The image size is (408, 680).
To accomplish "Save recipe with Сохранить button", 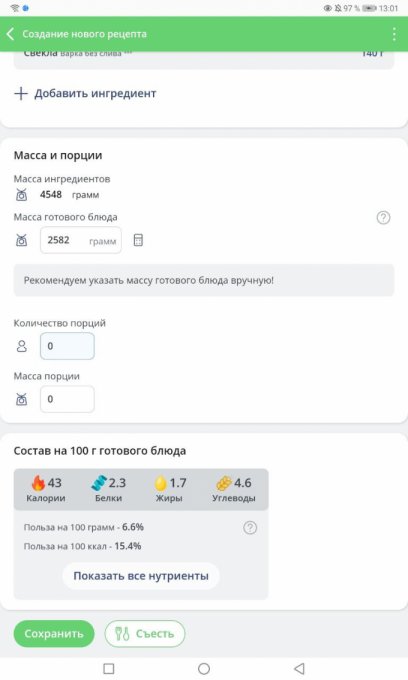I will pyautogui.click(x=54, y=634).
